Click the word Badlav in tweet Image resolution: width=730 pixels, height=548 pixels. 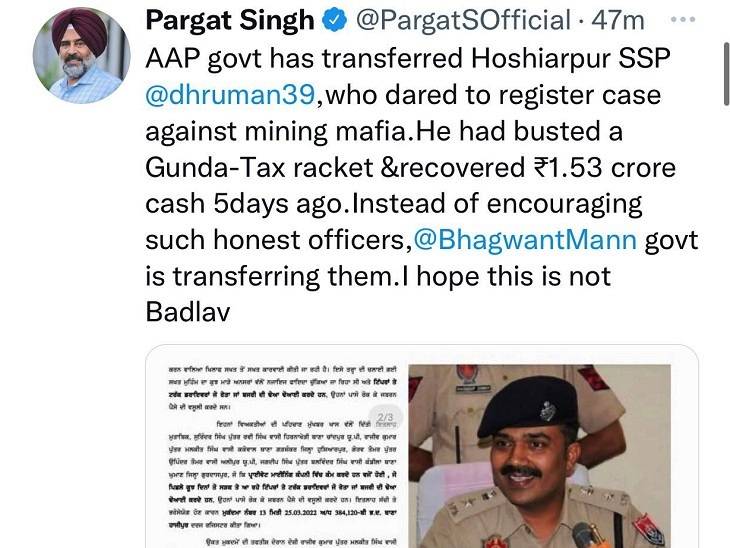188,312
